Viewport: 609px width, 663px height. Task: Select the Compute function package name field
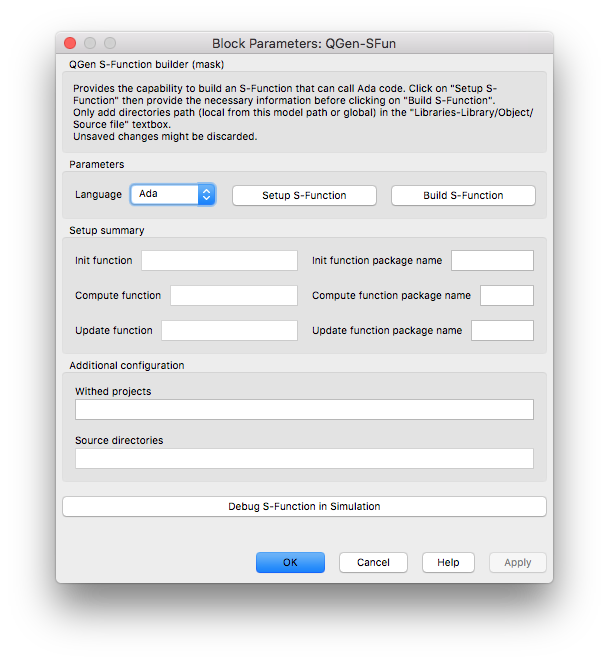coord(507,296)
